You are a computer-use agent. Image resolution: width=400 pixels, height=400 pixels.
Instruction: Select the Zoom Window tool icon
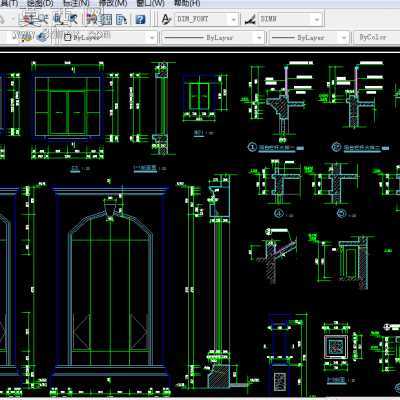click(x=59, y=19)
